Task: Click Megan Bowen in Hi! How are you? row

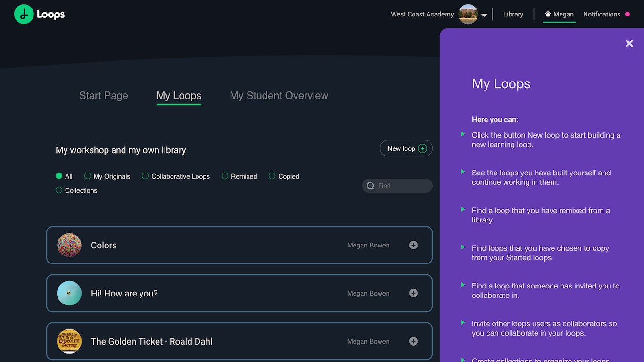Action: [x=368, y=293]
